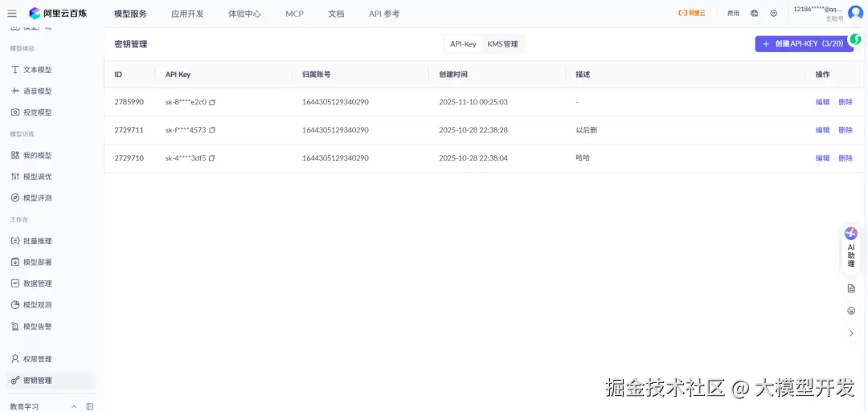Click the document icon on right edge
This screenshot has width=868, height=412.
[x=851, y=288]
